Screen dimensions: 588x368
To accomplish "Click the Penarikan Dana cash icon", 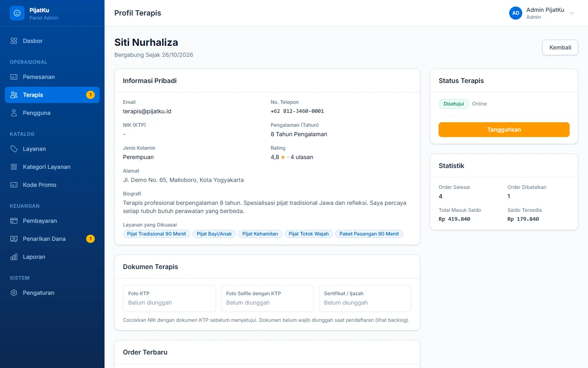I will click(x=14, y=239).
